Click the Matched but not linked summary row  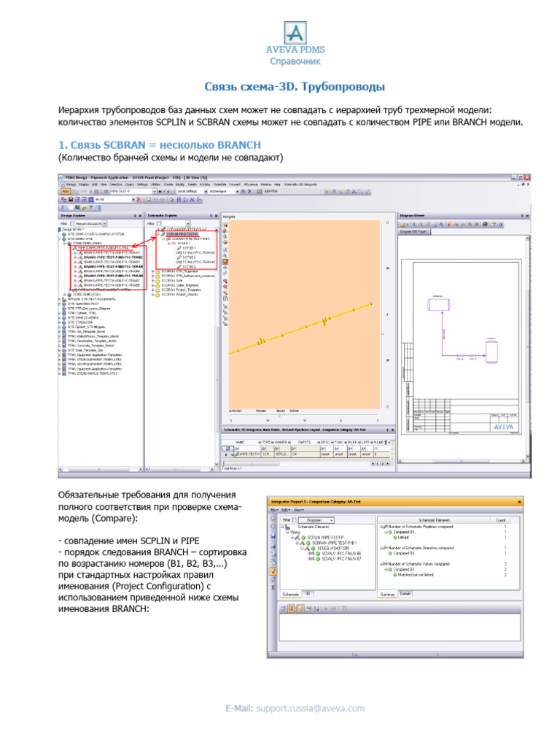pyautogui.click(x=416, y=575)
